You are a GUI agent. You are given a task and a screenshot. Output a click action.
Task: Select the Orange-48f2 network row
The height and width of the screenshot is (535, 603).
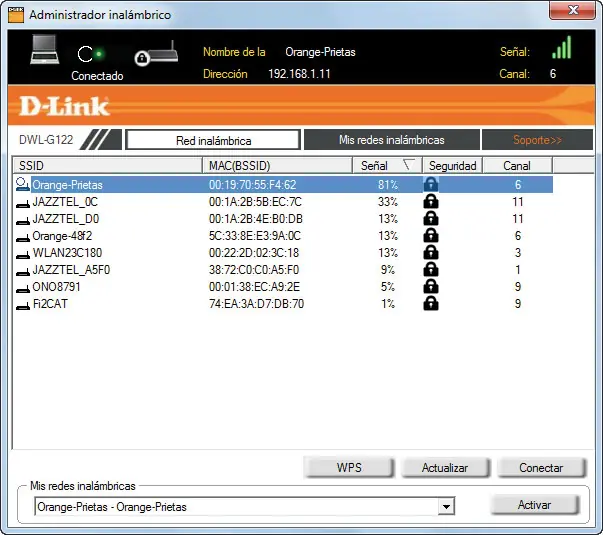tap(284, 236)
